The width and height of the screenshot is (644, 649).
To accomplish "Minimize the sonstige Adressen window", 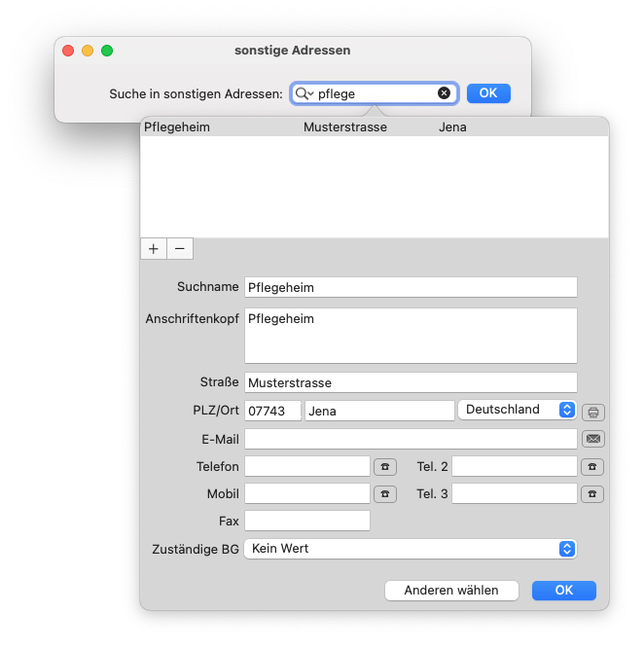I will pos(88,51).
